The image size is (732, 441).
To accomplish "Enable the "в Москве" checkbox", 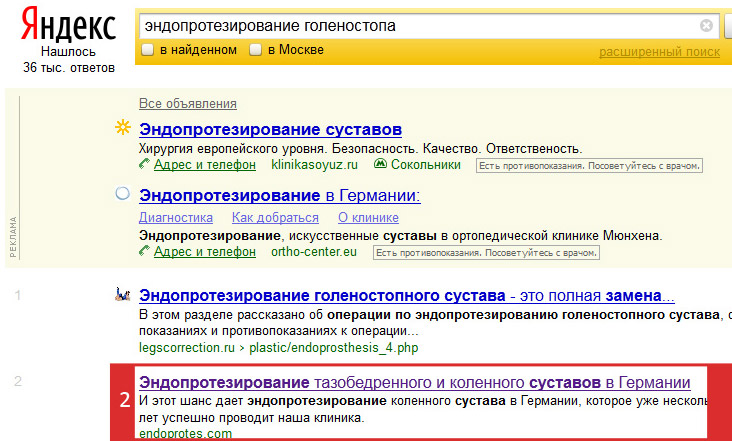I will (255, 49).
